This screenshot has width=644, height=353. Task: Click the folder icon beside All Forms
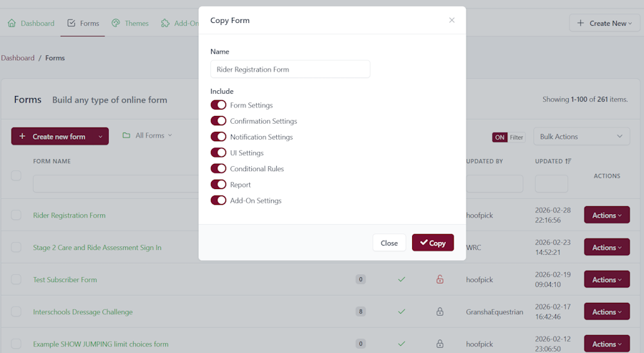pos(127,136)
